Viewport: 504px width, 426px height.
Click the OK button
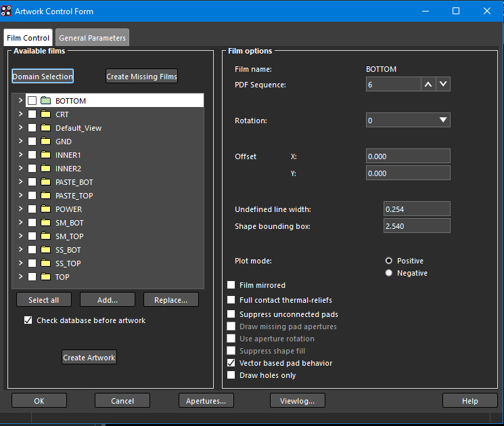point(39,400)
